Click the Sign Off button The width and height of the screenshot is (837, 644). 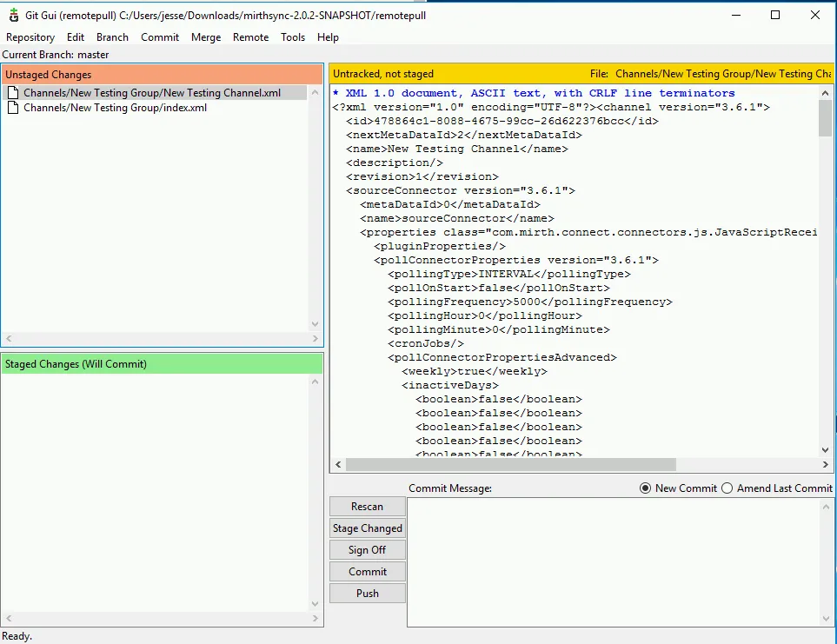click(367, 549)
